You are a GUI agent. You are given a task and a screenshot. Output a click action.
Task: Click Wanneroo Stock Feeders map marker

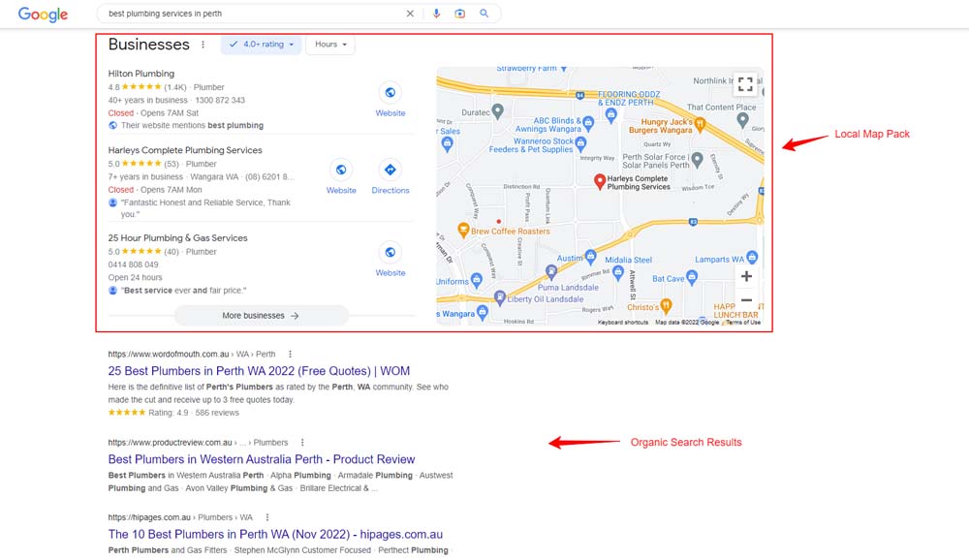click(x=580, y=144)
